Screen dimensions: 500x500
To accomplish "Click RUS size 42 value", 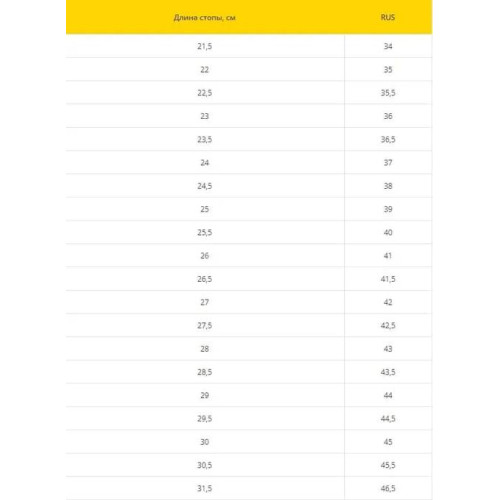I will coord(388,302).
